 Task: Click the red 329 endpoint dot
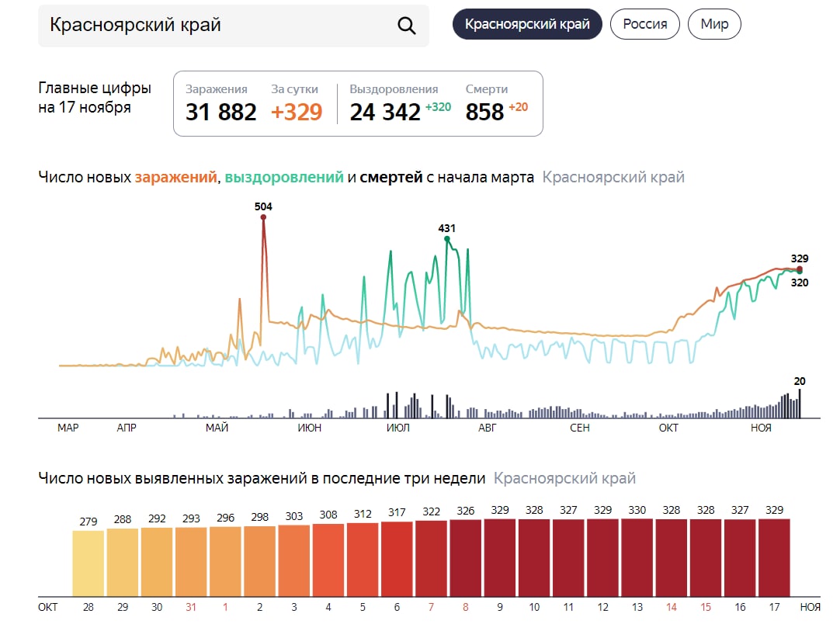800,269
